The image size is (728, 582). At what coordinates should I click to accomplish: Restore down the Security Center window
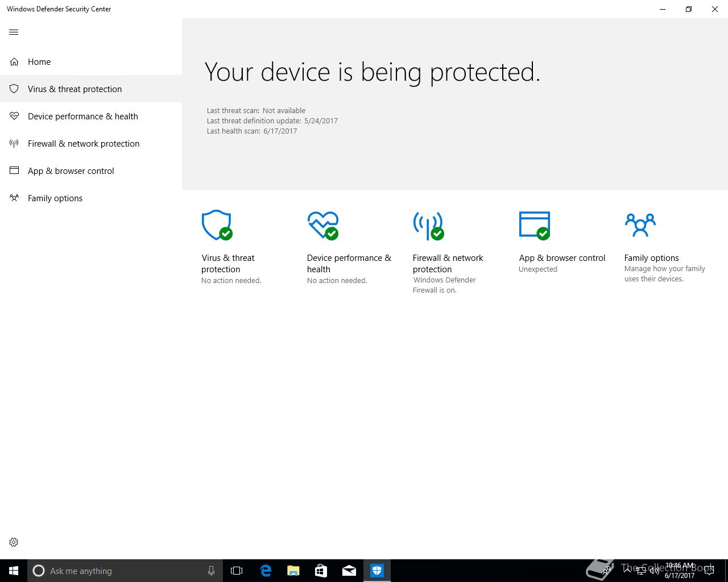click(689, 9)
